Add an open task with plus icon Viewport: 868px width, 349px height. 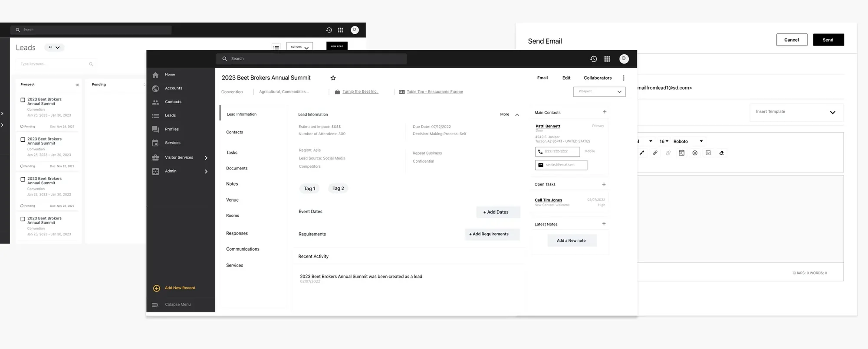coord(604,184)
